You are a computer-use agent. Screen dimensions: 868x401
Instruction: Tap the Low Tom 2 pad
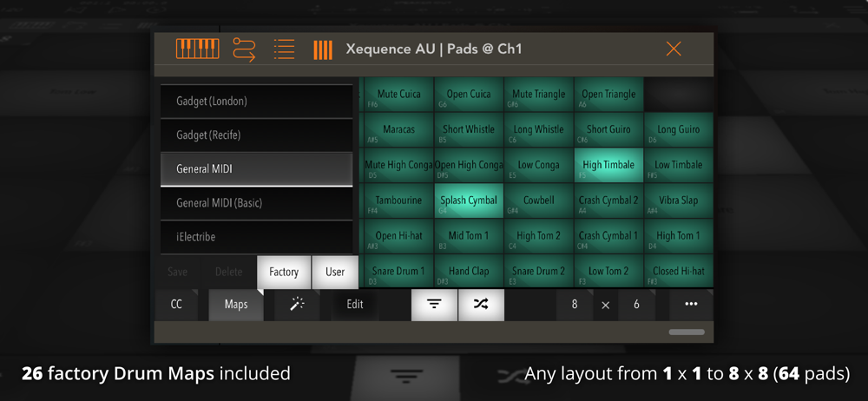pyautogui.click(x=608, y=271)
